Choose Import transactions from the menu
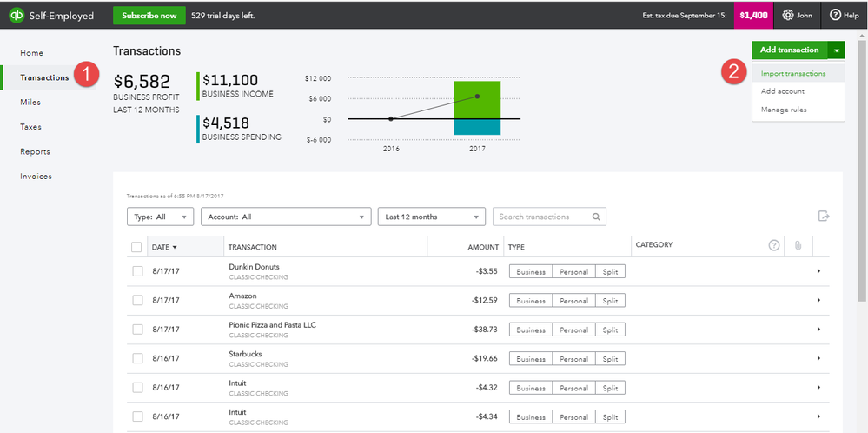Viewport: 868px width, 433px height. 792,73
